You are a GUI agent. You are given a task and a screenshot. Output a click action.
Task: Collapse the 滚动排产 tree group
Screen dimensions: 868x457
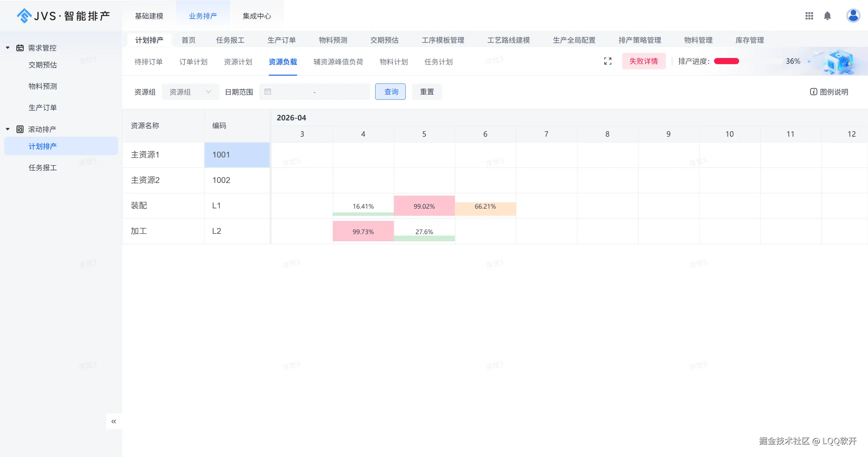[7, 129]
